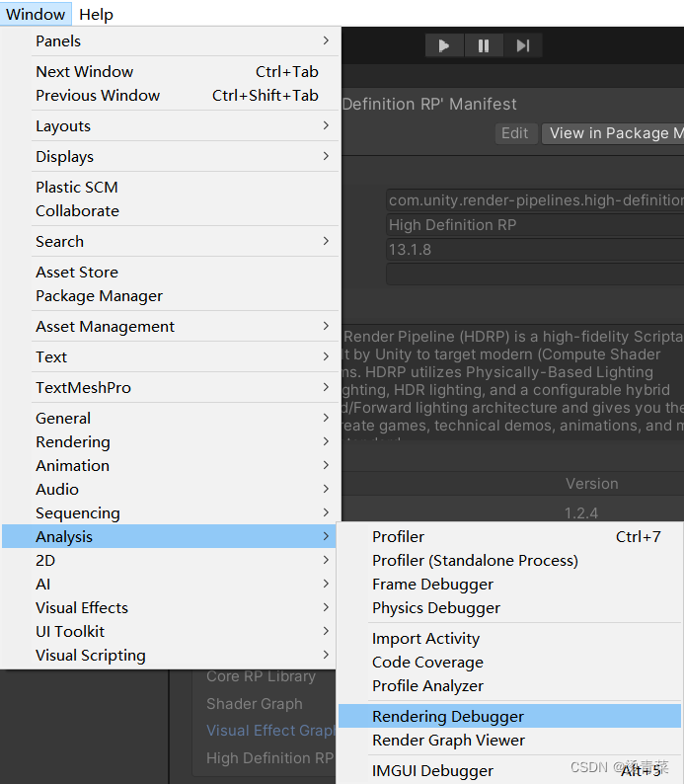
Task: Open the Visual Effect Graph link
Action: pos(270,731)
